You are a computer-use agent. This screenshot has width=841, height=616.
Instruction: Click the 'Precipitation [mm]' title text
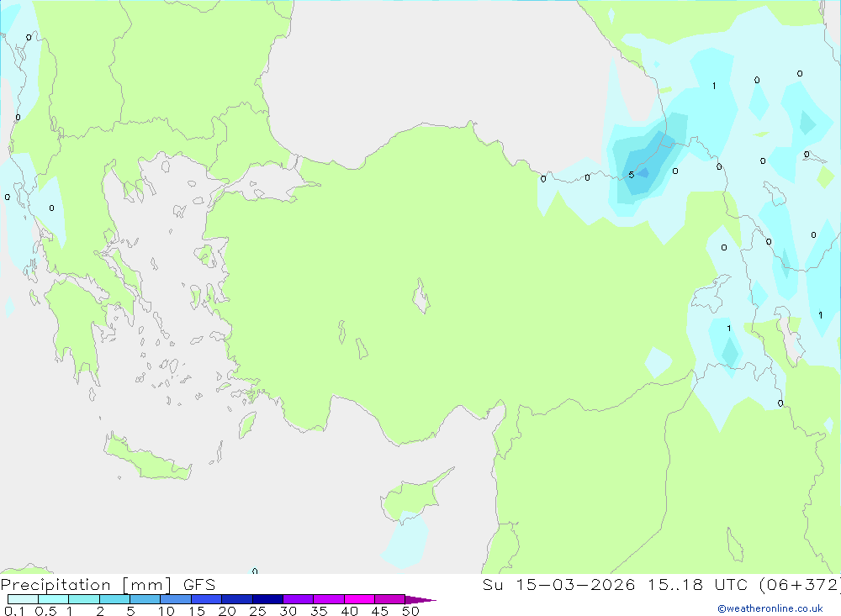[x=87, y=585]
